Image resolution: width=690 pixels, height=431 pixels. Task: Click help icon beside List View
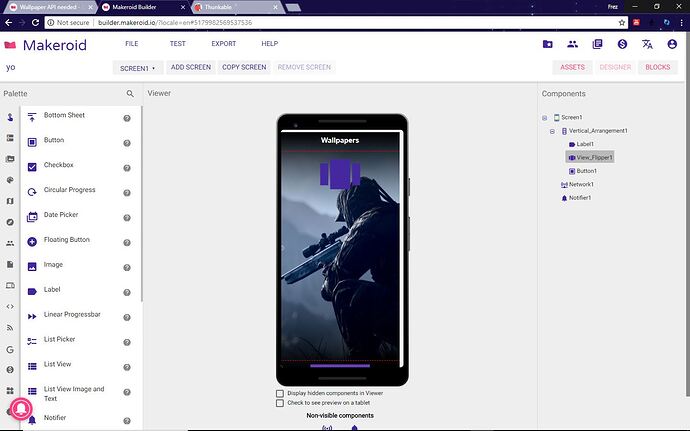click(127, 367)
